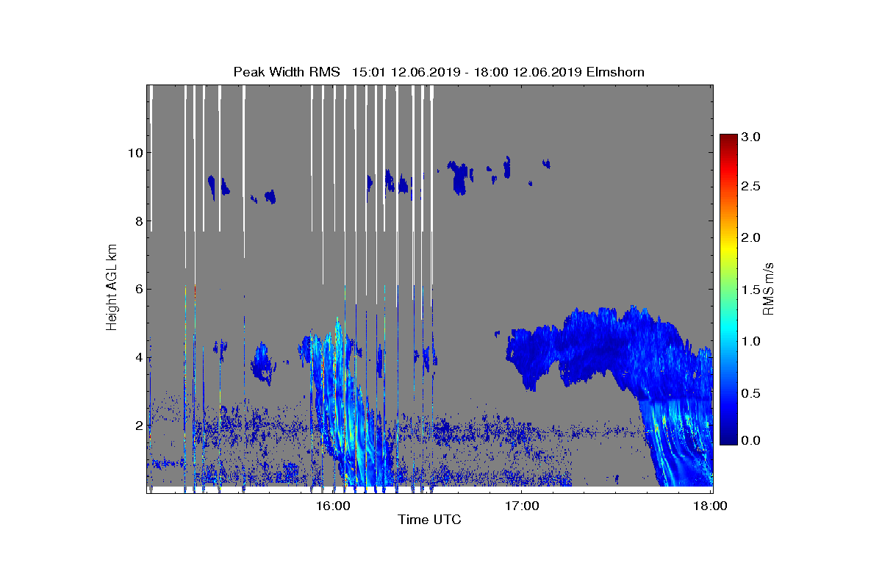Click the "Time UTC" axis label
Screen dimensions: 882x588
click(430, 520)
